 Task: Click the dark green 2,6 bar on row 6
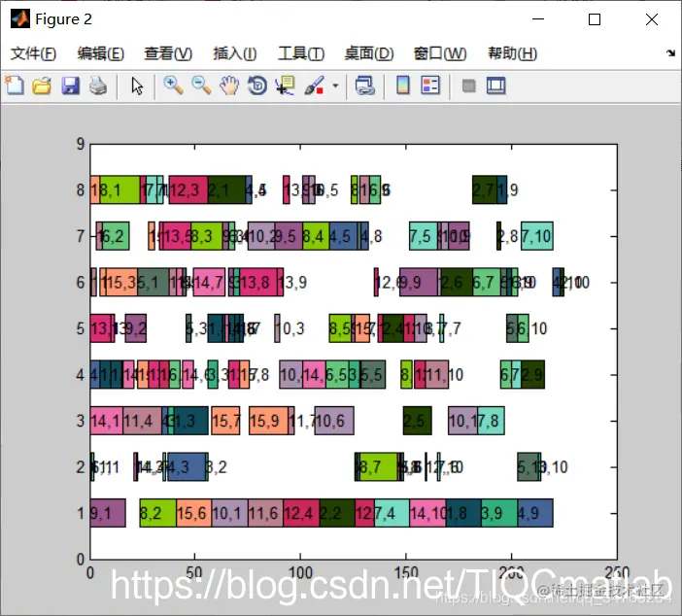pos(457,283)
